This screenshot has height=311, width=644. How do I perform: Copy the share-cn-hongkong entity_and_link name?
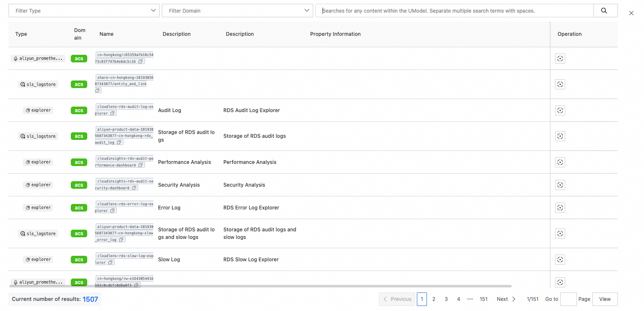tap(98, 91)
